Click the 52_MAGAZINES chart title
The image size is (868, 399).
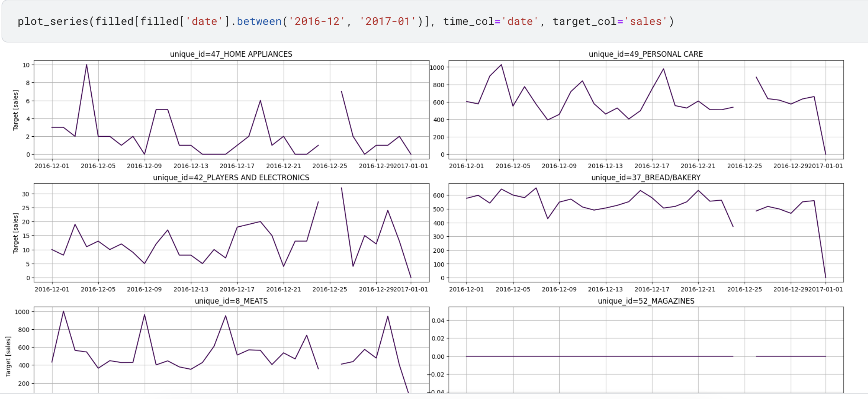pos(646,301)
